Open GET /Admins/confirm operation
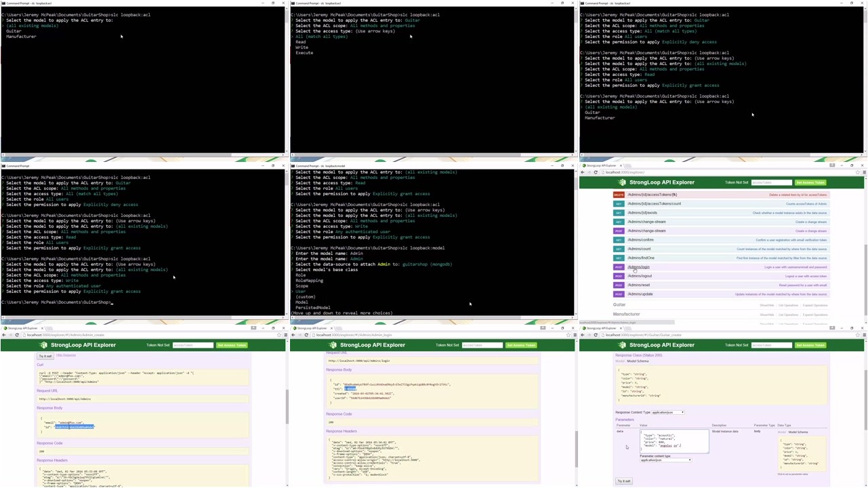The width and height of the screenshot is (868, 488). tap(640, 240)
